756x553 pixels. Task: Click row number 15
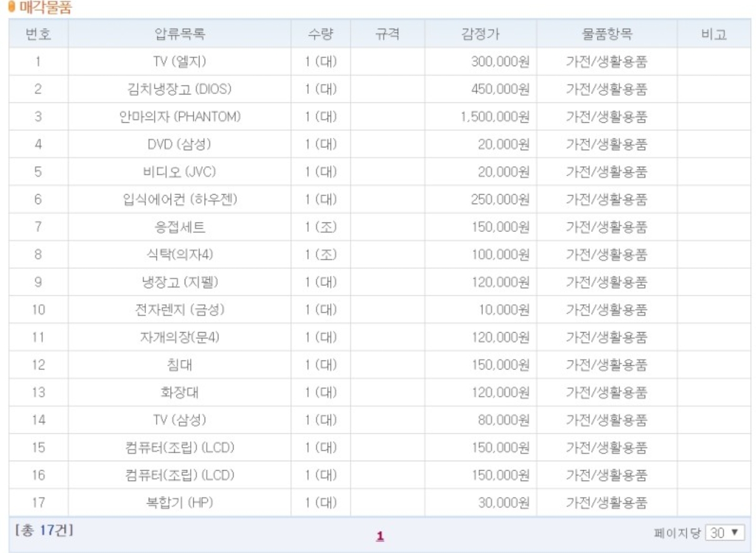point(38,447)
